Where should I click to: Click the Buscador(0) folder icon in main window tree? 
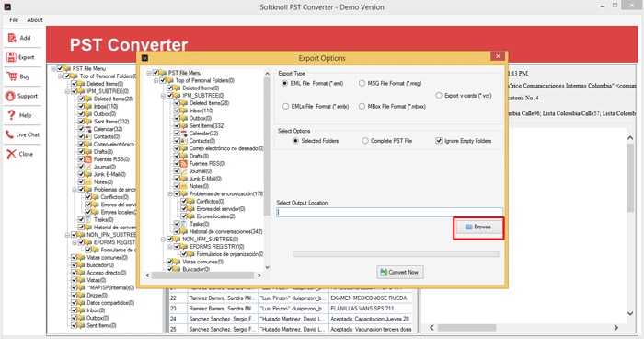tap(81, 265)
